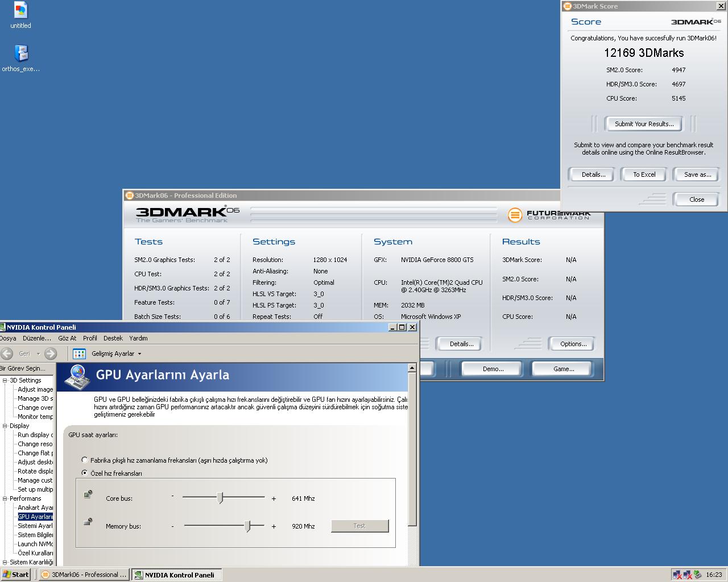Open the untitled desktop icon
Image resolution: width=728 pixels, height=582 pixels.
coord(20,15)
